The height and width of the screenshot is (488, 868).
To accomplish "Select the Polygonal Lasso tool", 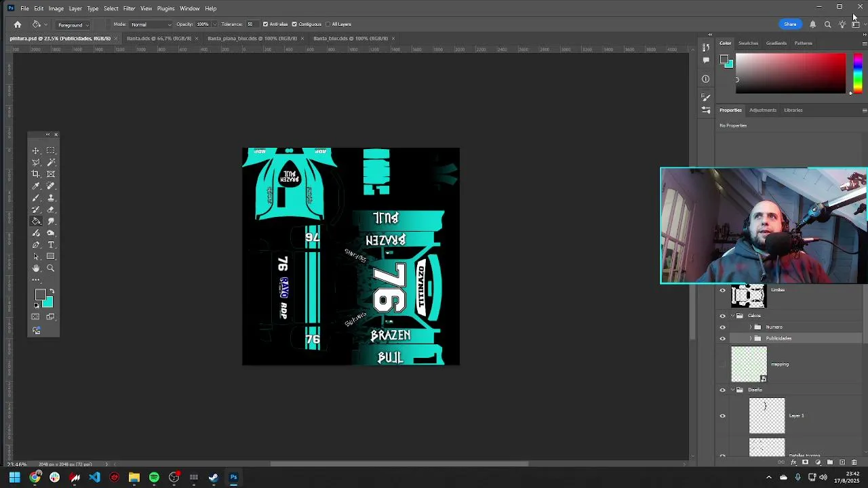I will (36, 163).
